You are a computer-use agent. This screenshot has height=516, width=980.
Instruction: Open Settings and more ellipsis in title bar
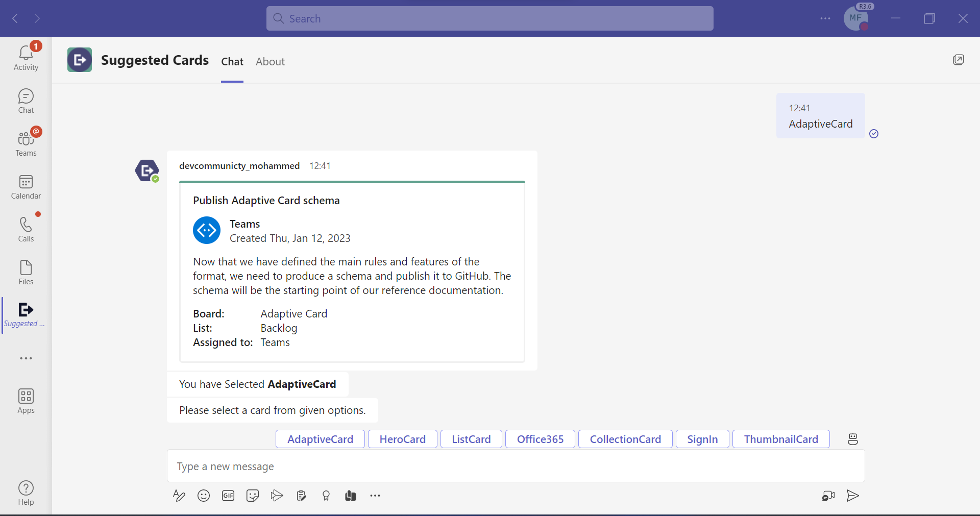825,18
